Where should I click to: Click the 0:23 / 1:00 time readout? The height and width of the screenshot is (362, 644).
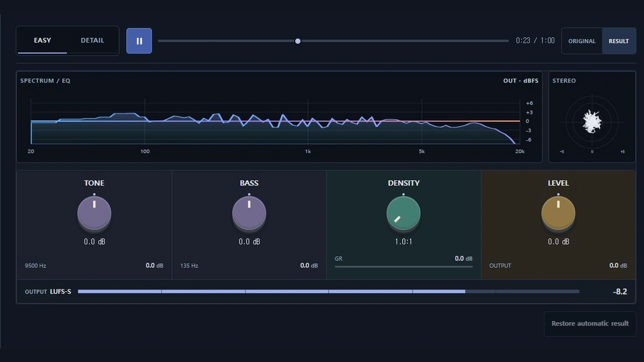click(x=535, y=41)
